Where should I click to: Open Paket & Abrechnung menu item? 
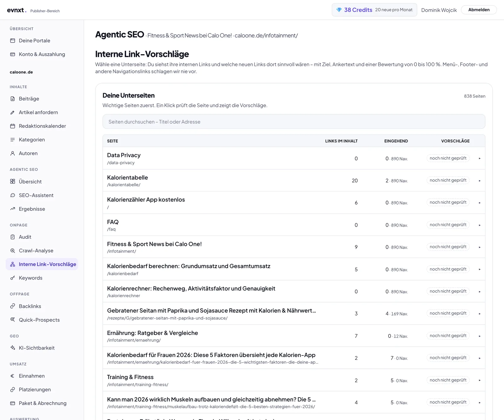42,403
